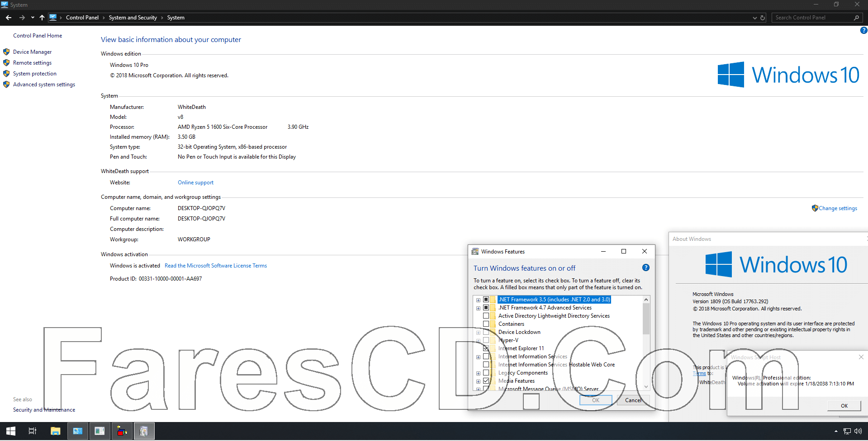Close the Windows Script Host dialog
Screen dimensions: 868x441
(861, 357)
